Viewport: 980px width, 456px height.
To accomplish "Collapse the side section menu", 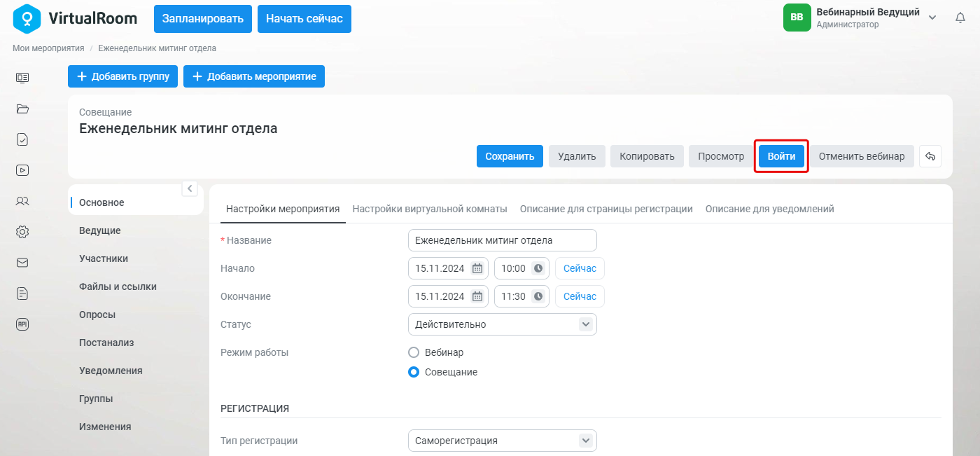I will pos(189,188).
